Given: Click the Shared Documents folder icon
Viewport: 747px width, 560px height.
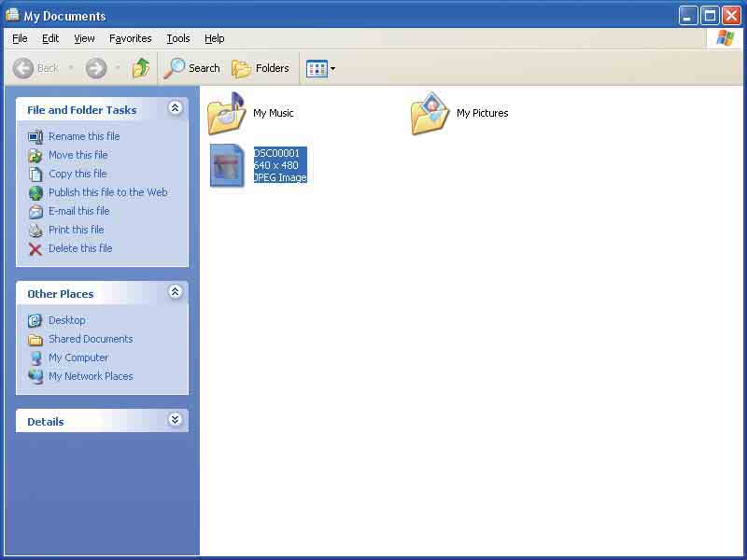Looking at the screenshot, I should (35, 340).
